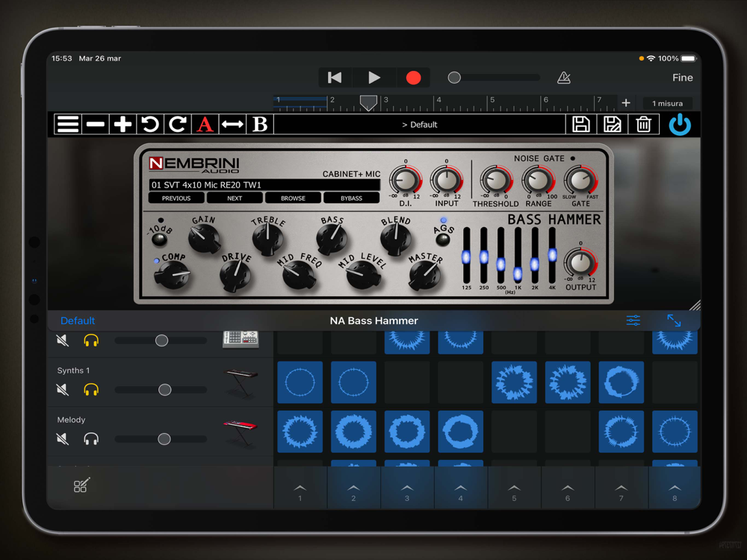Click the INPUT knob
747x560 pixels.
(x=447, y=181)
